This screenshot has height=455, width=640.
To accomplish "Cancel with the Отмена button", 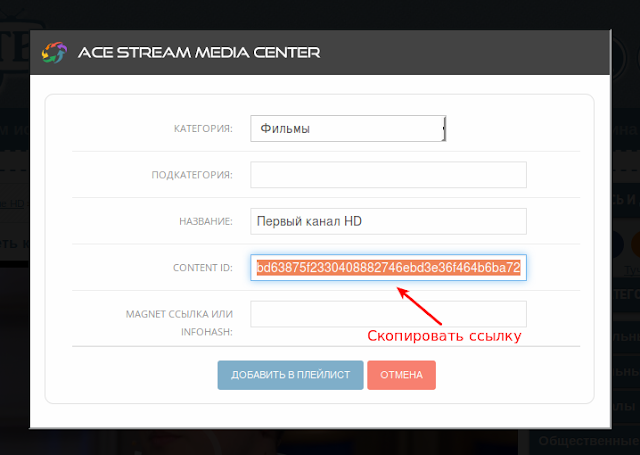I will click(x=401, y=375).
